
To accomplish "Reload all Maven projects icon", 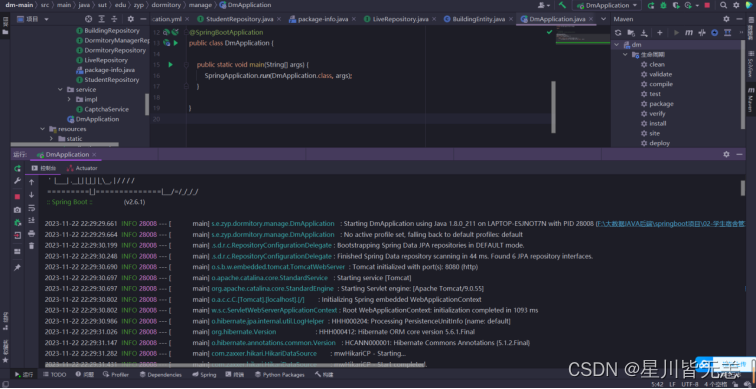I will [618, 33].
